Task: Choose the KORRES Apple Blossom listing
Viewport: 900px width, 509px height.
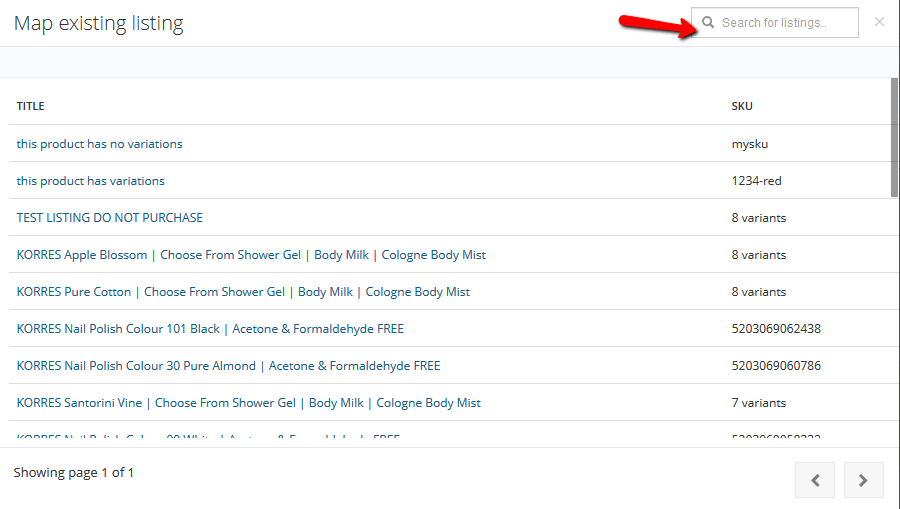Action: point(251,255)
